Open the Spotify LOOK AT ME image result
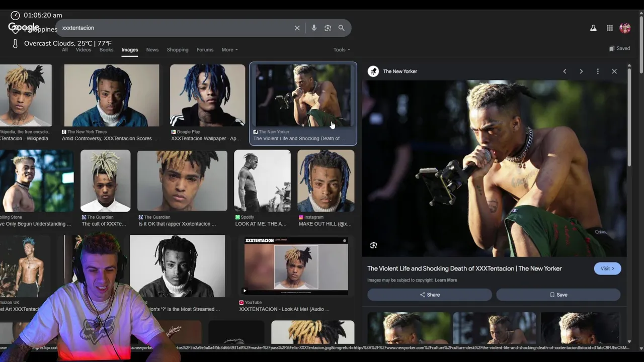This screenshot has width=644, height=362. coord(262,180)
